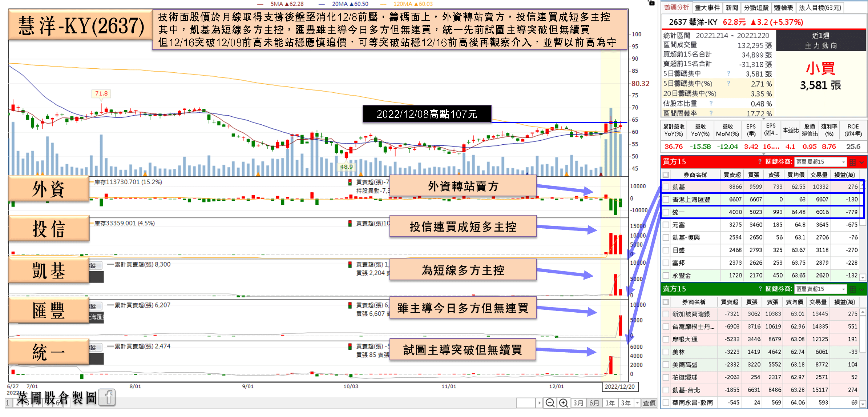
Task: Select the 台灣摩根士丹... broker name
Action: (x=693, y=326)
